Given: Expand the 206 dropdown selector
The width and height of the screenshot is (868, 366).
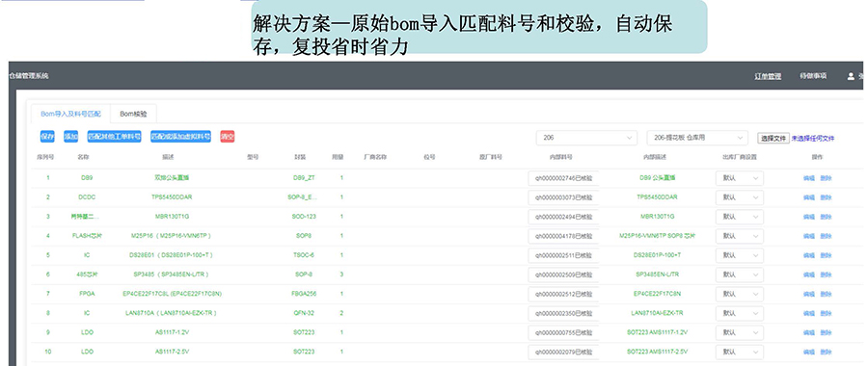Looking at the screenshot, I should (586, 138).
